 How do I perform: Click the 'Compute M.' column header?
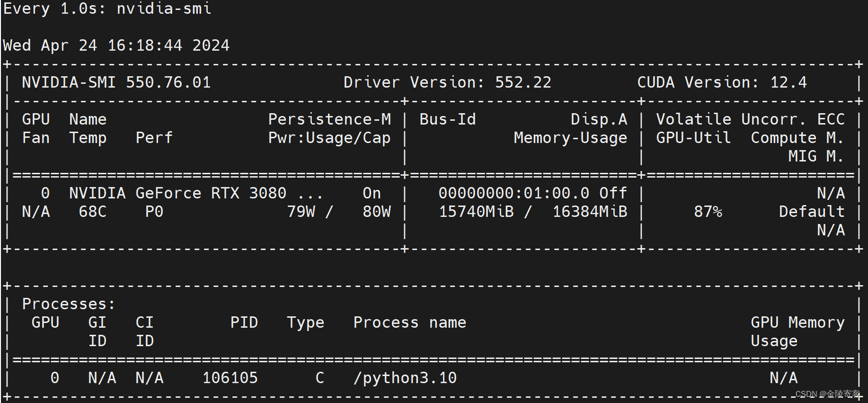point(798,138)
